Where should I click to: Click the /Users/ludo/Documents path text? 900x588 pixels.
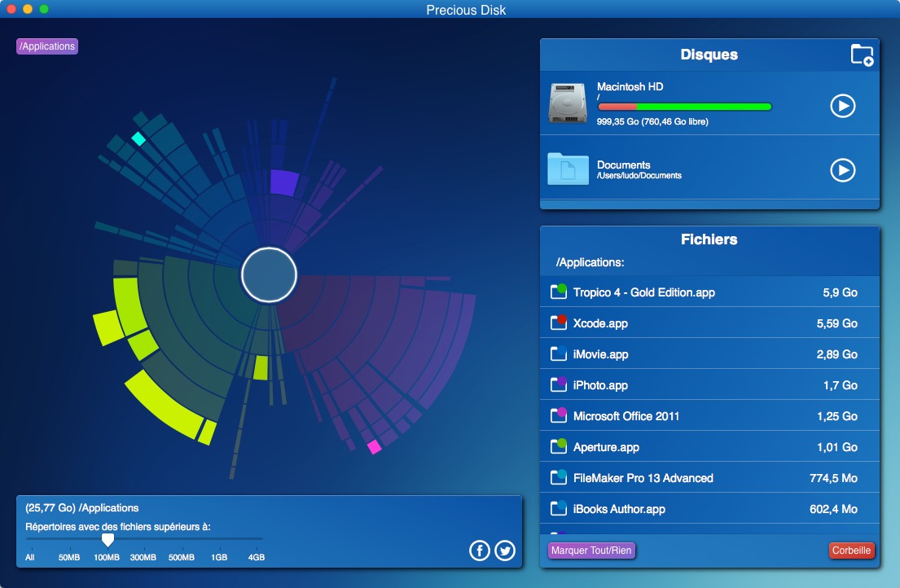click(x=639, y=176)
